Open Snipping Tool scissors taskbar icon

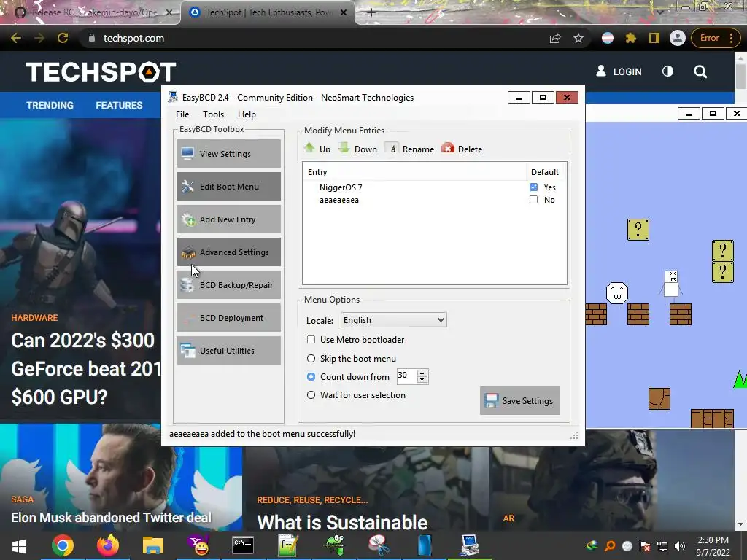coord(379,545)
